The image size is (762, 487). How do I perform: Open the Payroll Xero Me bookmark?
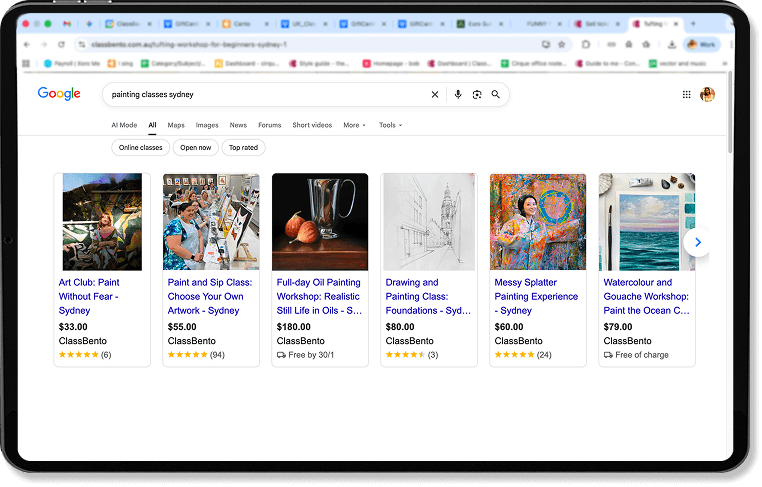click(72, 63)
